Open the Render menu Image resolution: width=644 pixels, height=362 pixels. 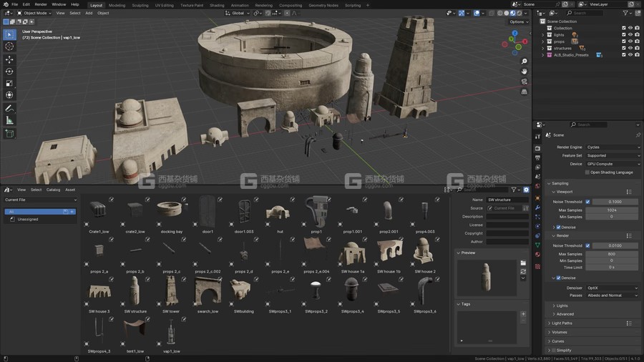pyautogui.click(x=41, y=4)
